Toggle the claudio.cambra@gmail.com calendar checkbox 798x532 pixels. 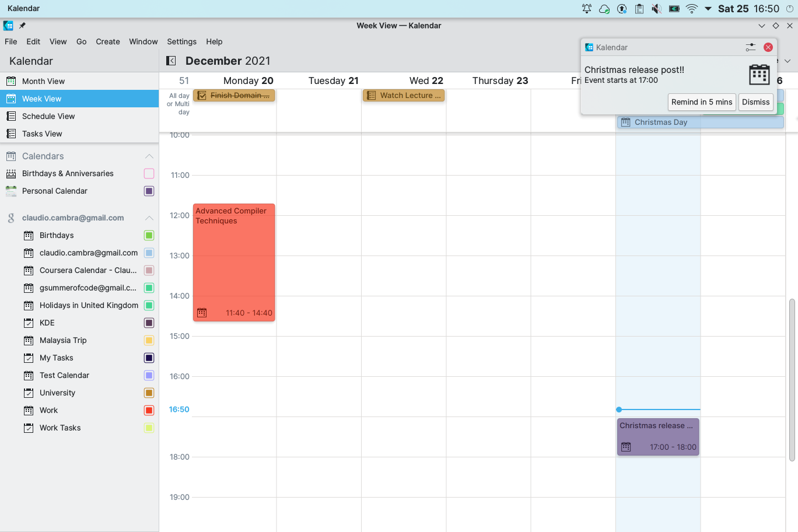(x=149, y=253)
